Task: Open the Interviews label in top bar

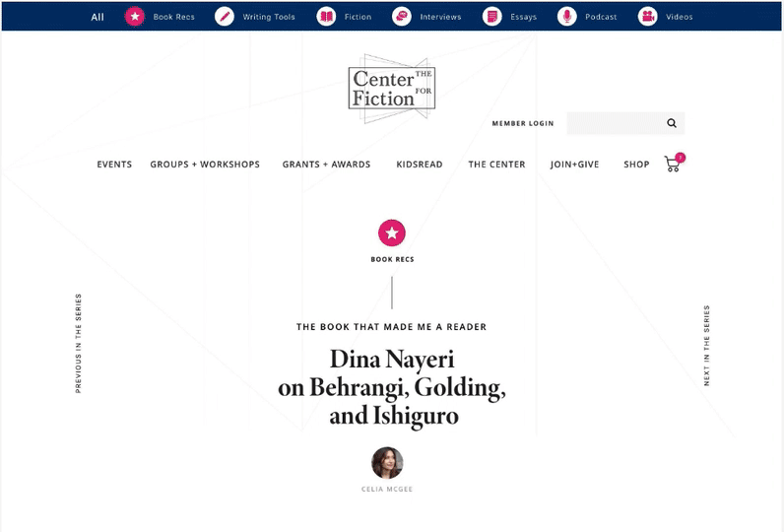Action: pyautogui.click(x=440, y=17)
